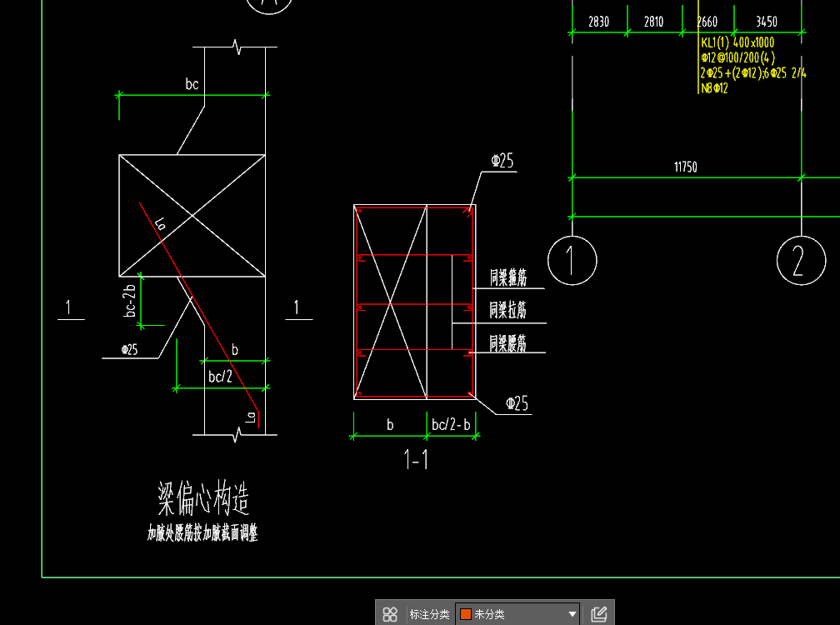This screenshot has width=840, height=625.
Task: Select axis bubble labeled 1
Action: [x=572, y=260]
